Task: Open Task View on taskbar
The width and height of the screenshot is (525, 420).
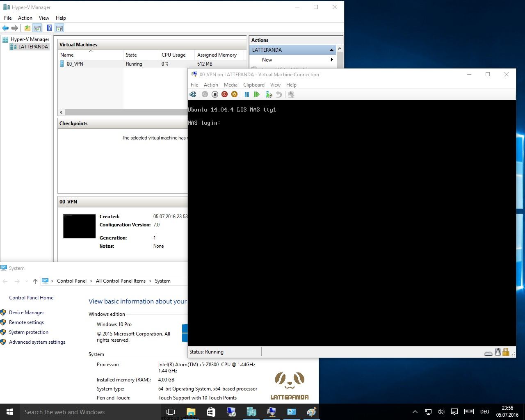Action: 171,412
